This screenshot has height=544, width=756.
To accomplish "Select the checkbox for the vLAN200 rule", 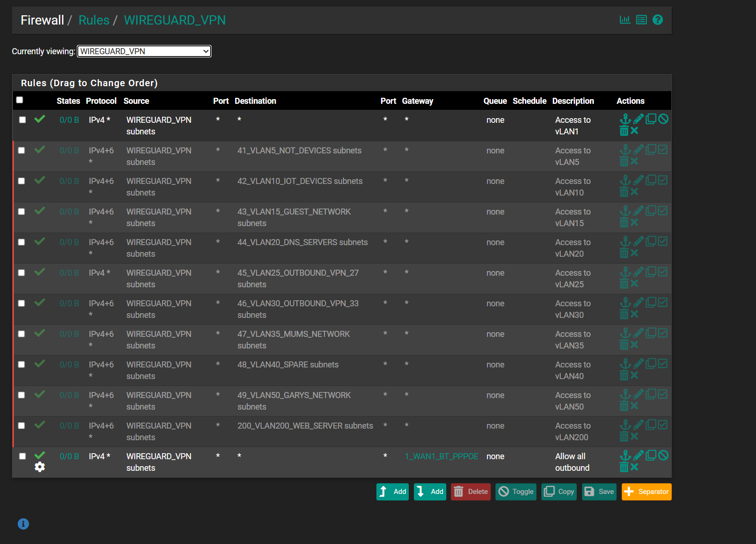I will pyautogui.click(x=22, y=426).
